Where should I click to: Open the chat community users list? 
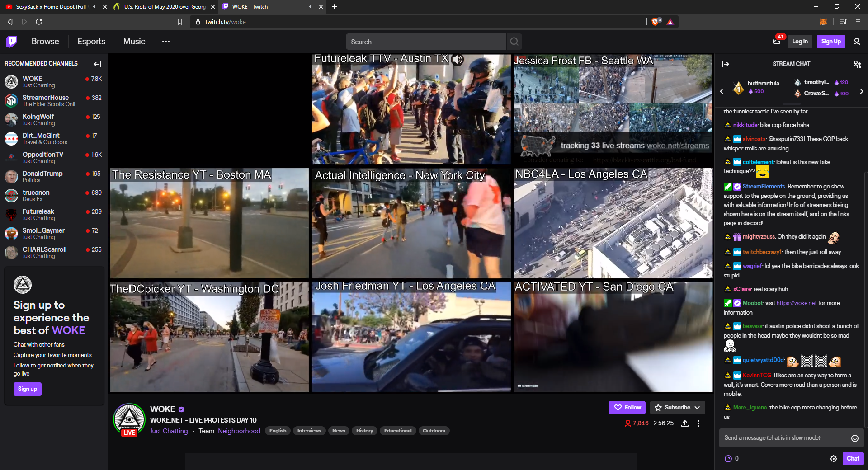point(857,64)
